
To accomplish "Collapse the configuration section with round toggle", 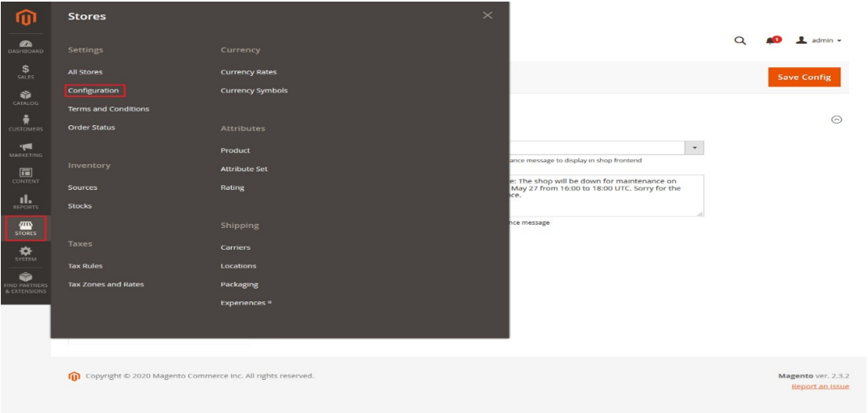I will click(x=837, y=120).
